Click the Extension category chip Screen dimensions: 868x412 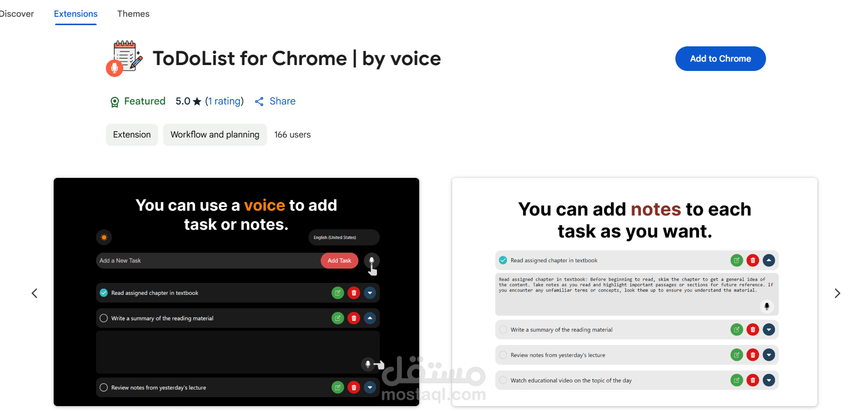click(132, 135)
